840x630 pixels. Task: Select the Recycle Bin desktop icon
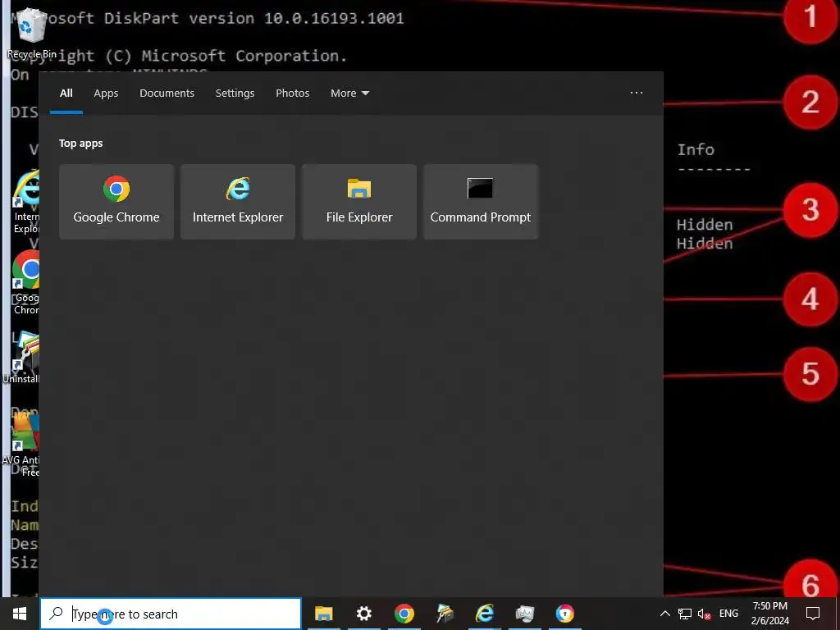(x=32, y=33)
